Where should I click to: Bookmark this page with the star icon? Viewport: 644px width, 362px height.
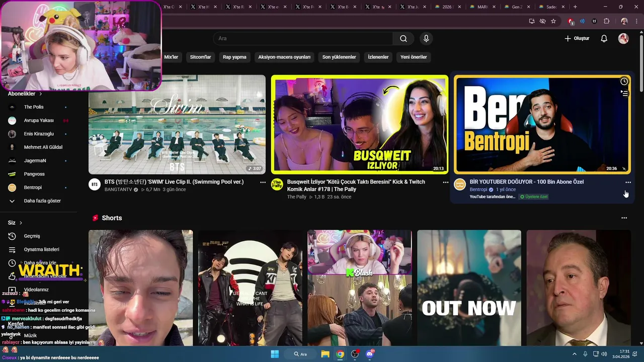(553, 21)
